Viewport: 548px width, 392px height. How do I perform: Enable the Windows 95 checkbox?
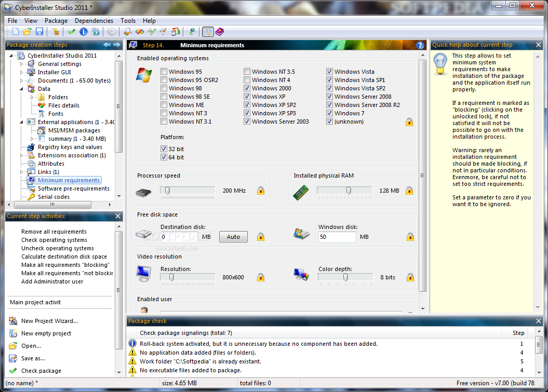coord(164,72)
